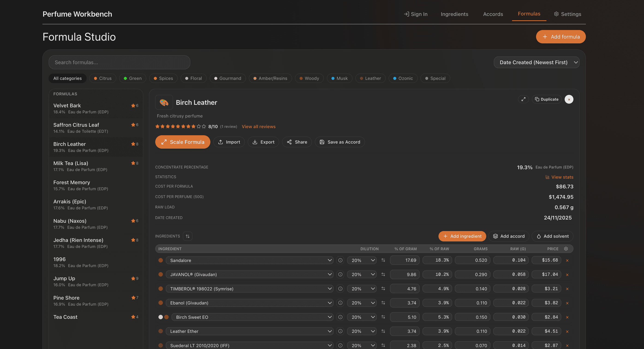644x349 pixels.
Task: Remove JAVANOL using its delete x icon
Action: point(567,274)
